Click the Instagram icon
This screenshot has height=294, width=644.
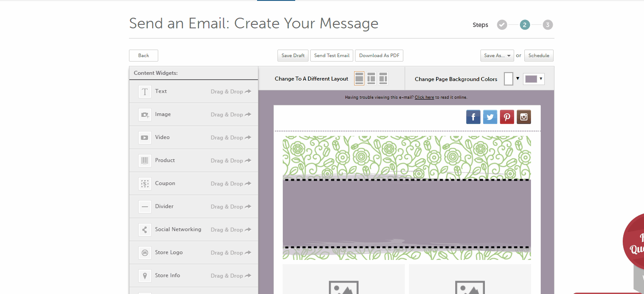click(524, 117)
